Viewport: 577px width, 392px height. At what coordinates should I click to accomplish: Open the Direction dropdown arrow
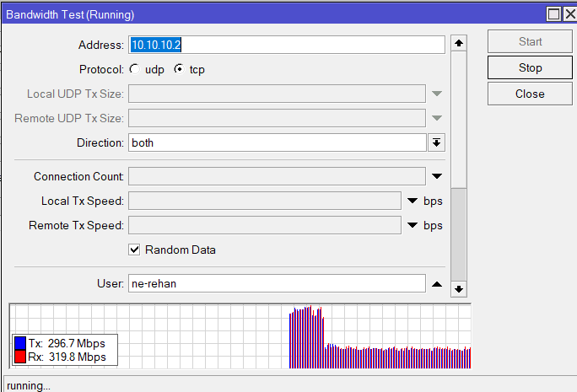(x=436, y=142)
